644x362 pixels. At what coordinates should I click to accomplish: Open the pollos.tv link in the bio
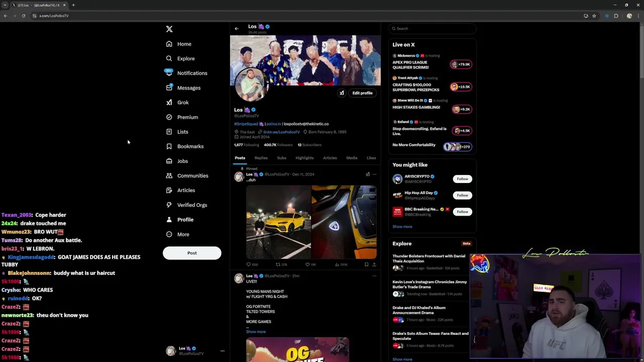(x=274, y=124)
